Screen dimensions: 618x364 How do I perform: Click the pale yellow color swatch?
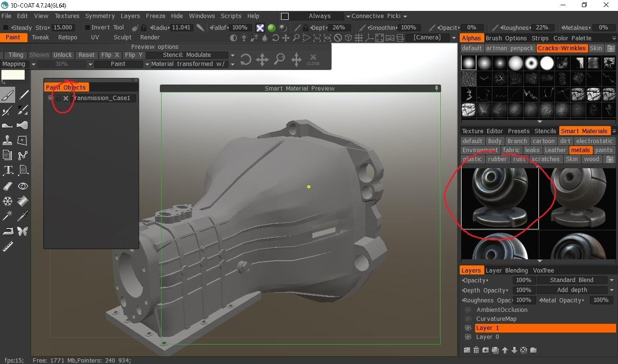13,74
